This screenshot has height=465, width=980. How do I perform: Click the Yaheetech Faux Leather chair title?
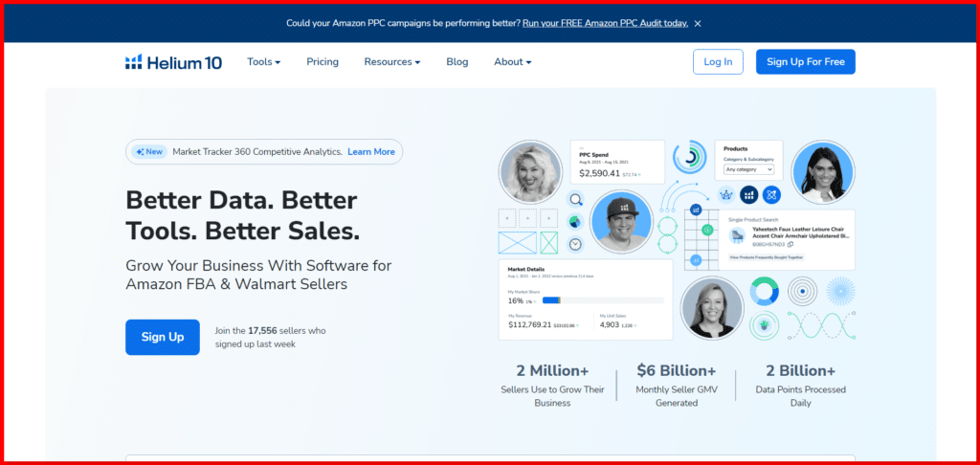click(801, 232)
